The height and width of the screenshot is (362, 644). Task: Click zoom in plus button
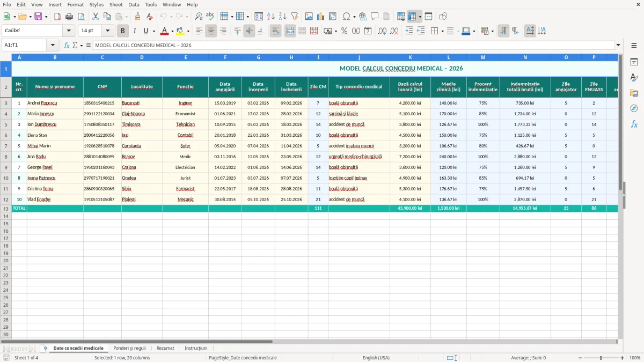[623, 358]
